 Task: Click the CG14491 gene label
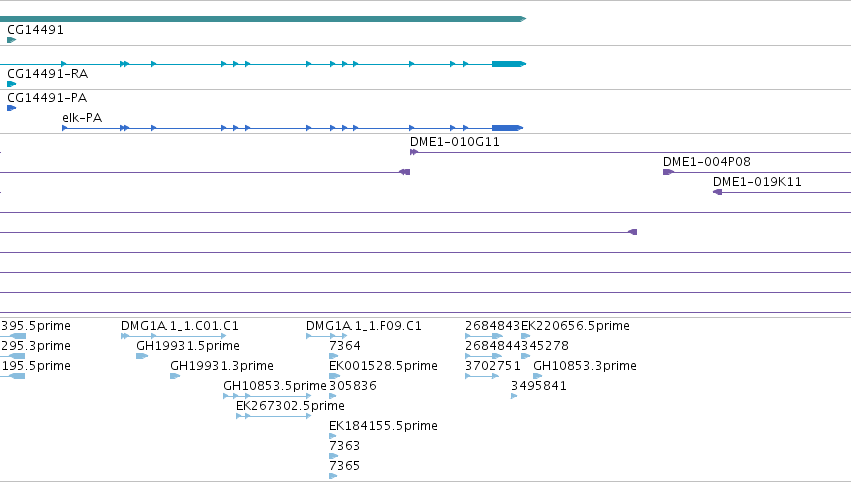click(35, 30)
